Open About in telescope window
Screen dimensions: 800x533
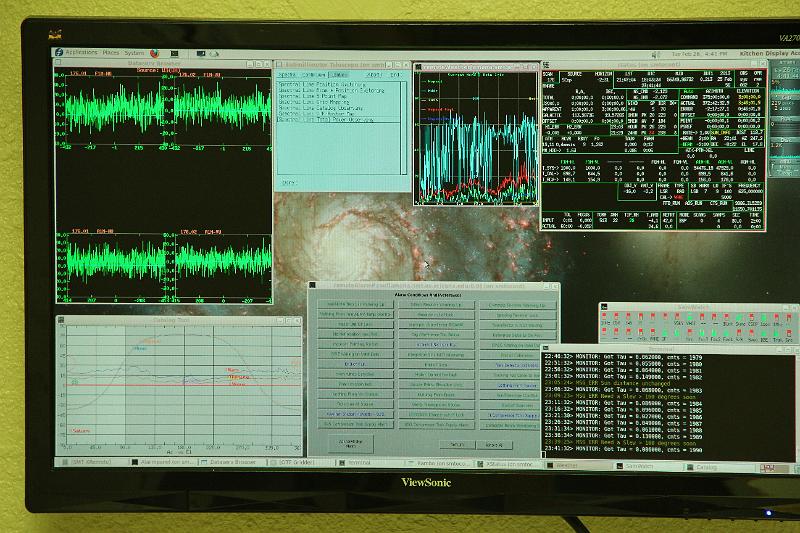click(374, 75)
